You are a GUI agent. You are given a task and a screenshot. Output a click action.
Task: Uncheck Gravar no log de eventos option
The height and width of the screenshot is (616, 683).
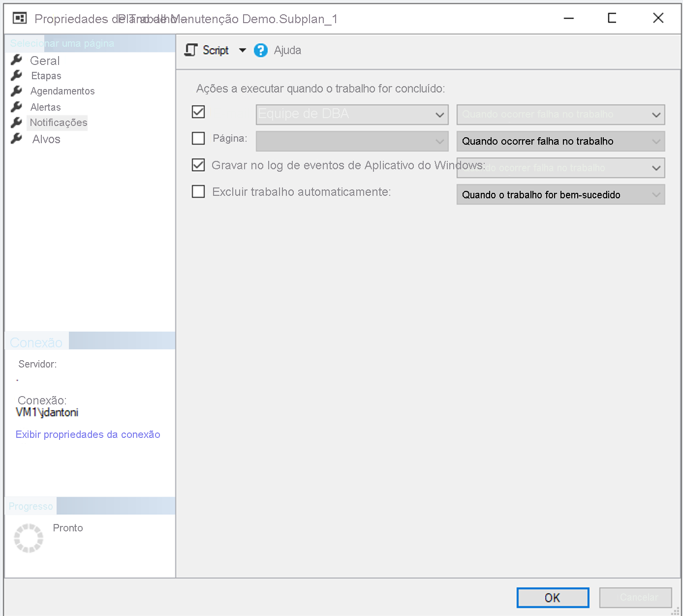click(x=198, y=165)
